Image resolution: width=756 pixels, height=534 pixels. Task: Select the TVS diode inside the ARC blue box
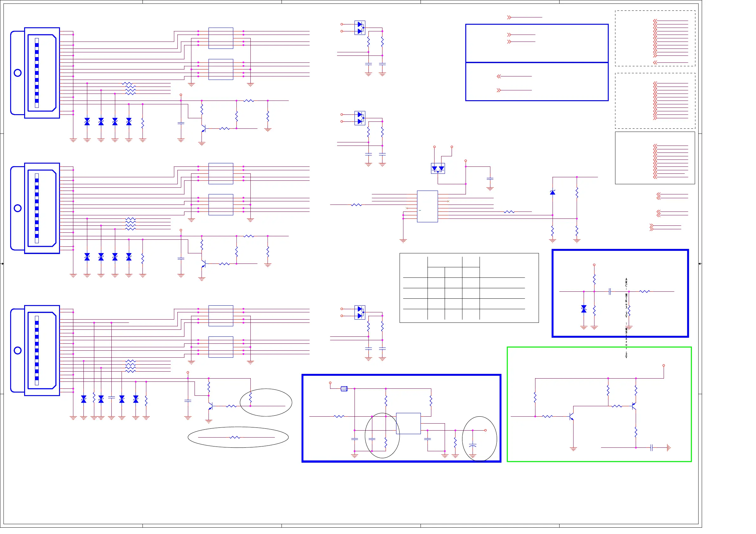click(584, 309)
